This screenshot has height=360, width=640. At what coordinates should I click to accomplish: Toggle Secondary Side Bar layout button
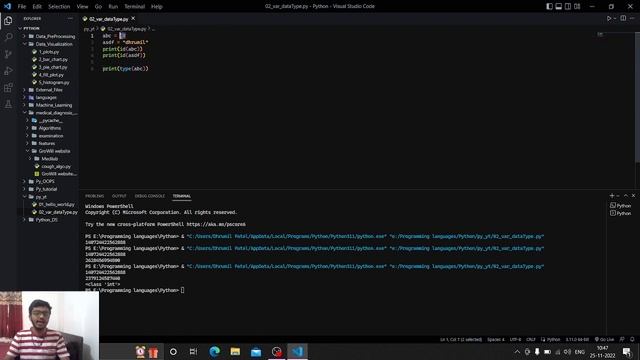[x=568, y=6]
